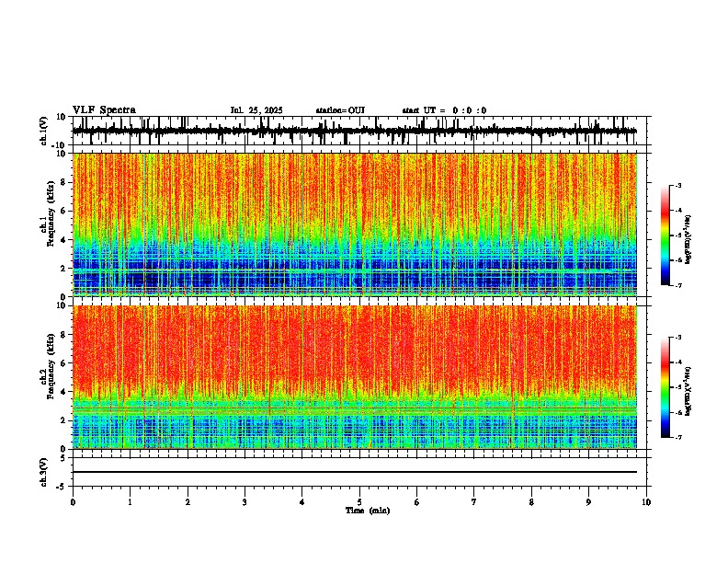Click the "start UT = 0 : 0 : 0" text
The image size is (728, 563).
[x=444, y=110]
